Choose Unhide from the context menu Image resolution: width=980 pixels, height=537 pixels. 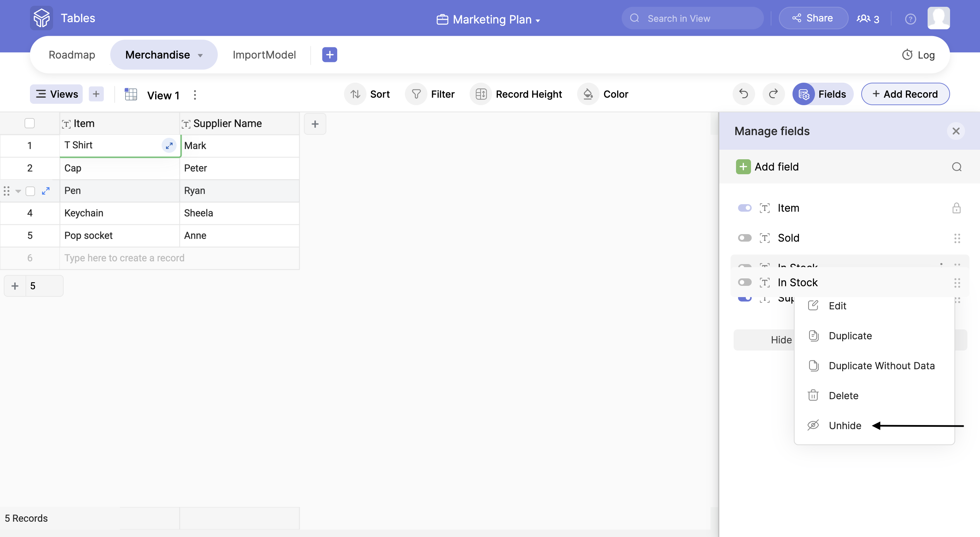click(845, 425)
